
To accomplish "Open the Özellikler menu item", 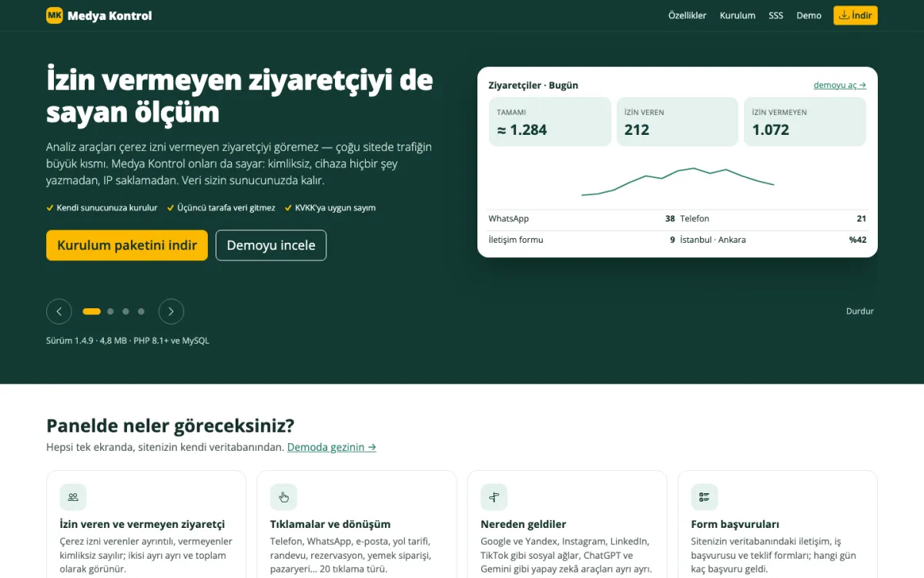I will pyautogui.click(x=687, y=15).
